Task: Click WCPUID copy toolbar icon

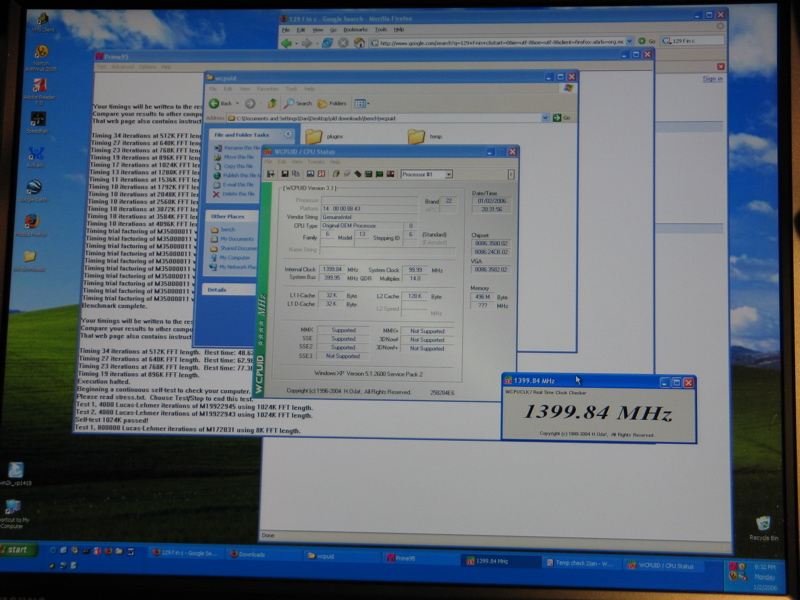Action: point(295,174)
